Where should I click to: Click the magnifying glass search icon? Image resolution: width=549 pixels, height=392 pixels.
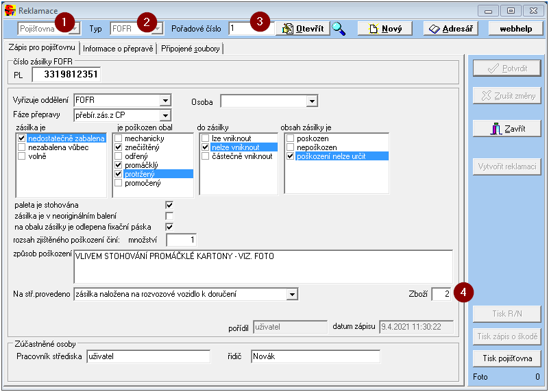tap(339, 28)
